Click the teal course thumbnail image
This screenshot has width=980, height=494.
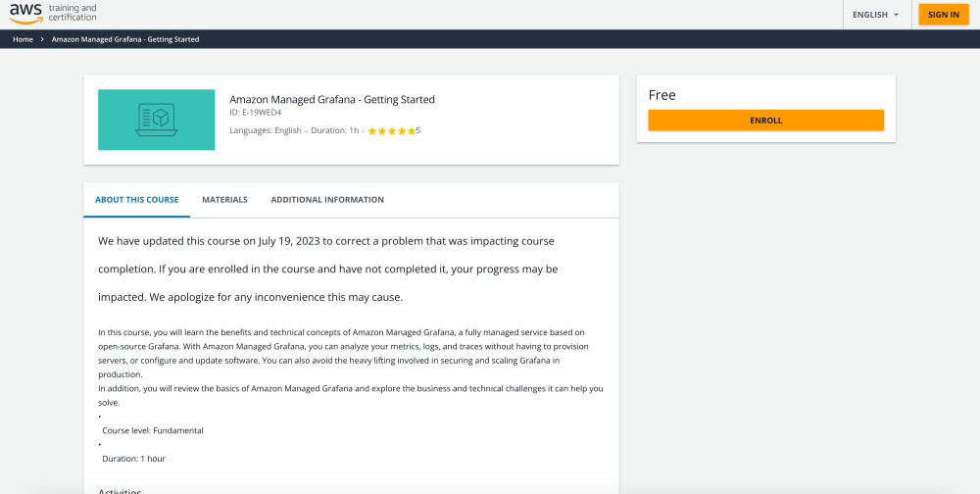[156, 120]
